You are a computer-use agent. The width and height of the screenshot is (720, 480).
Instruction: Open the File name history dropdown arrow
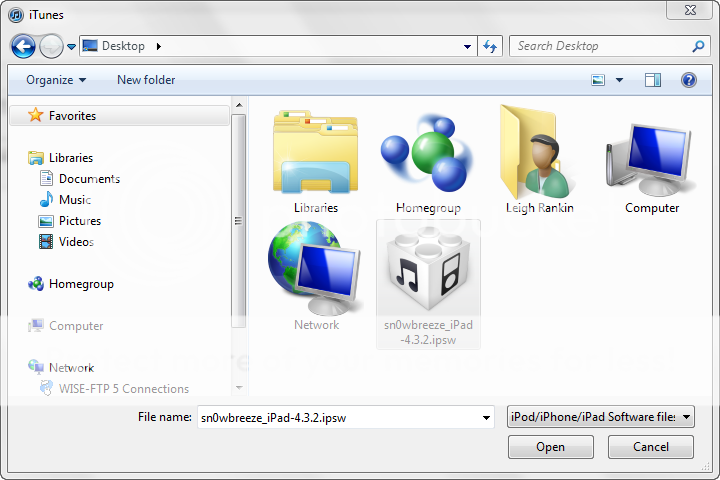(486, 418)
